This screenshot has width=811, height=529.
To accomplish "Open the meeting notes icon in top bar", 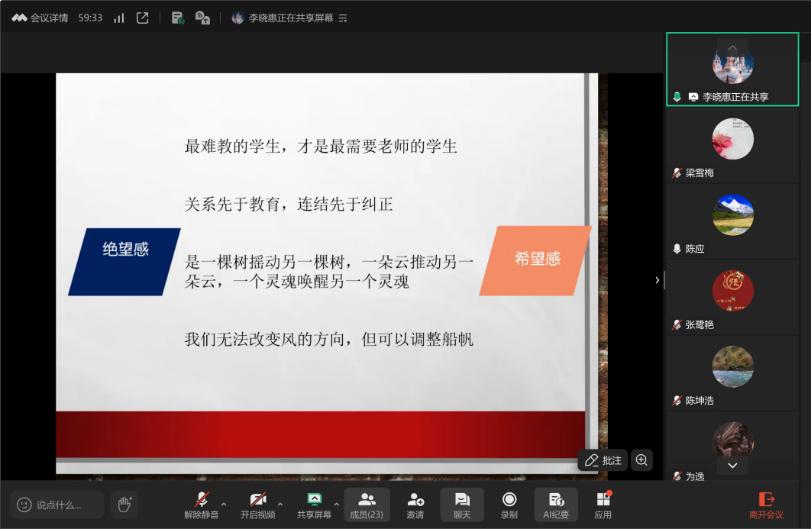I will click(177, 18).
